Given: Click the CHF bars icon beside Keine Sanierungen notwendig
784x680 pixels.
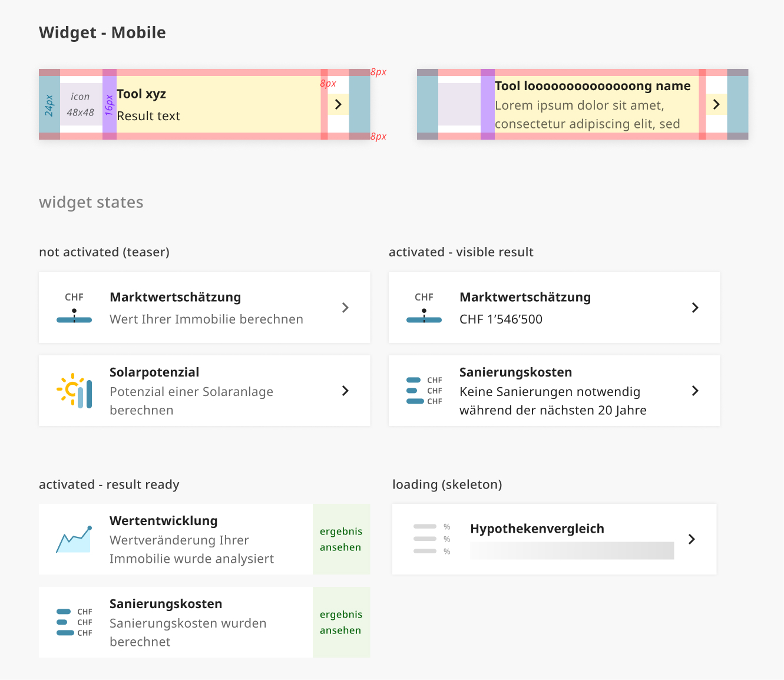Looking at the screenshot, I should [424, 391].
